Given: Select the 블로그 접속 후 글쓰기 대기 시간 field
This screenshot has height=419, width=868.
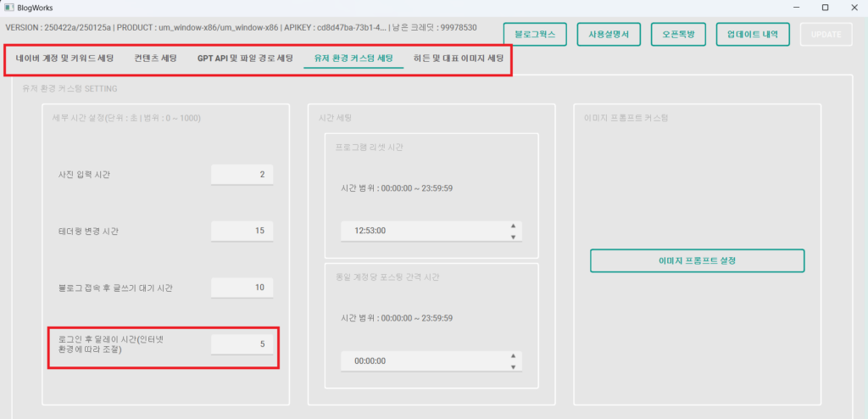Looking at the screenshot, I should coord(242,288).
